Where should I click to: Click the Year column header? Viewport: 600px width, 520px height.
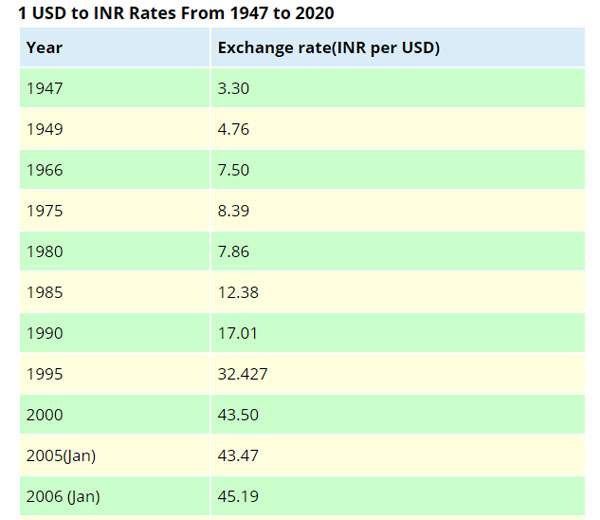click(44, 47)
